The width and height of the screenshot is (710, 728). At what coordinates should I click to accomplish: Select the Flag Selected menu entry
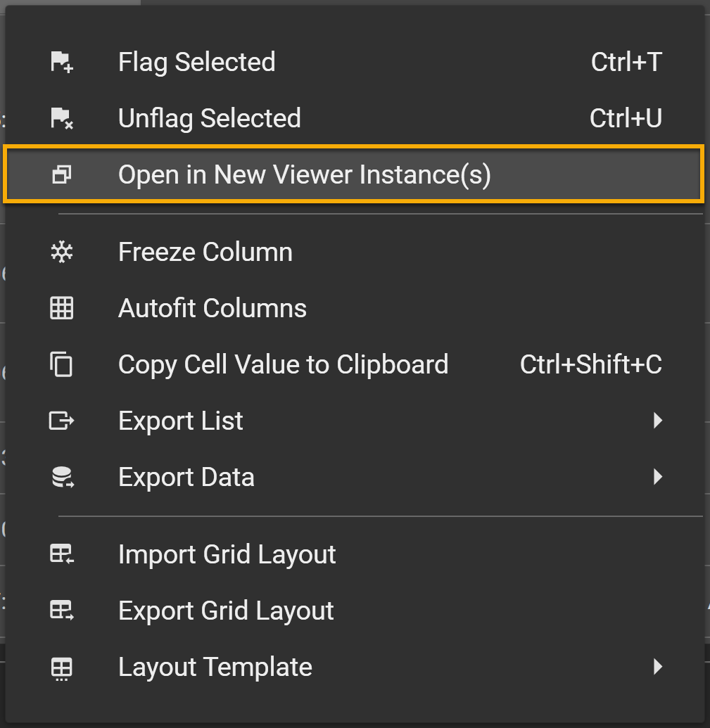(196, 63)
